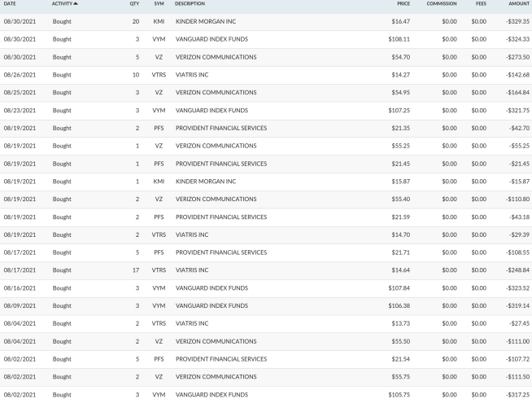This screenshot has width=532, height=399.
Task: Click price $55.40
Action: pos(401,199)
